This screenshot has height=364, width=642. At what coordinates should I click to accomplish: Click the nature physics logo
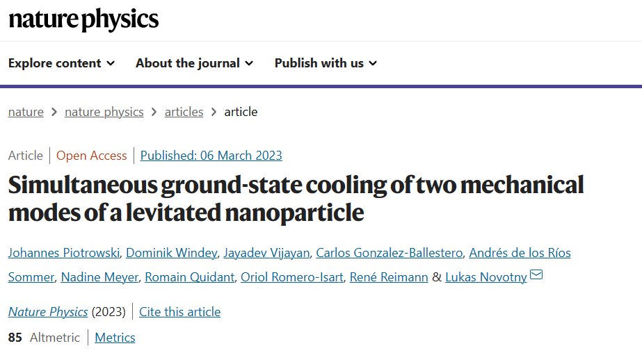tap(83, 19)
